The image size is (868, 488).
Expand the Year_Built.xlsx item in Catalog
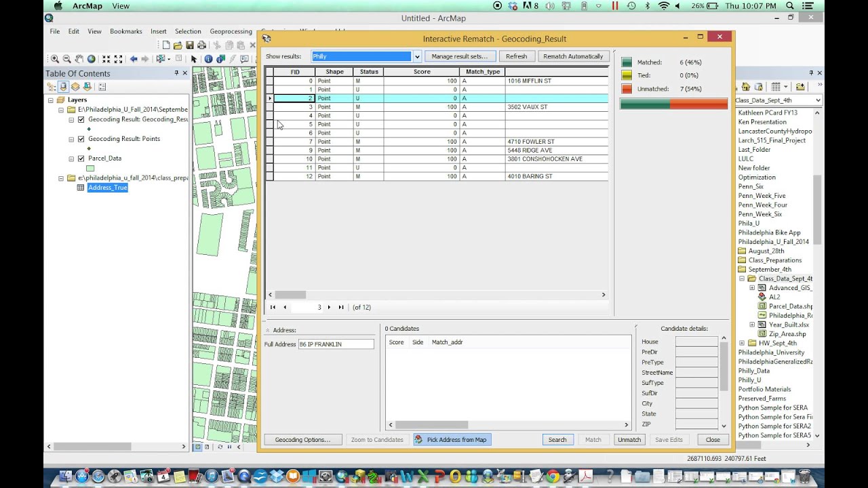[752, 325]
